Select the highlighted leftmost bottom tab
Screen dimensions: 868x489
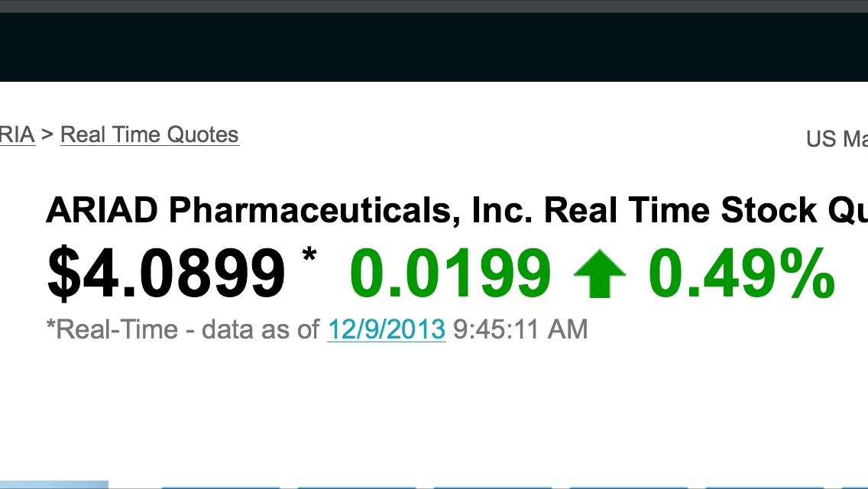53,484
